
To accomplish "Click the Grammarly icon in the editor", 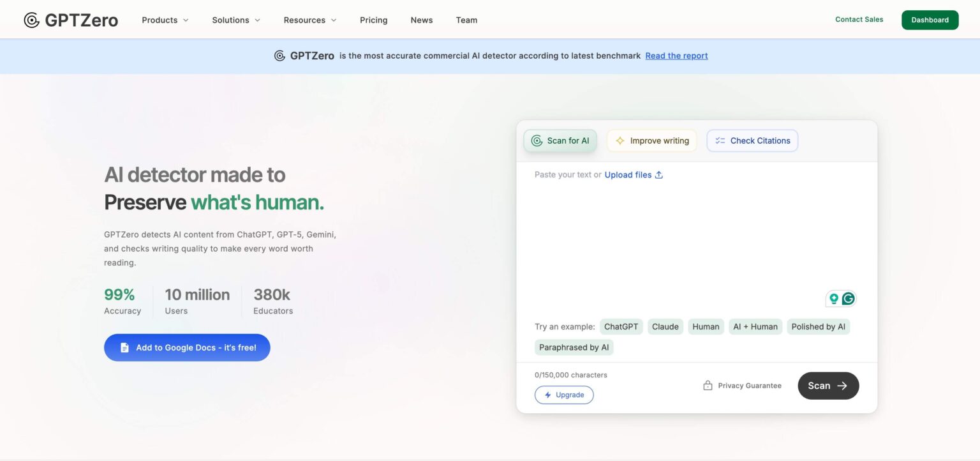I will click(x=847, y=298).
